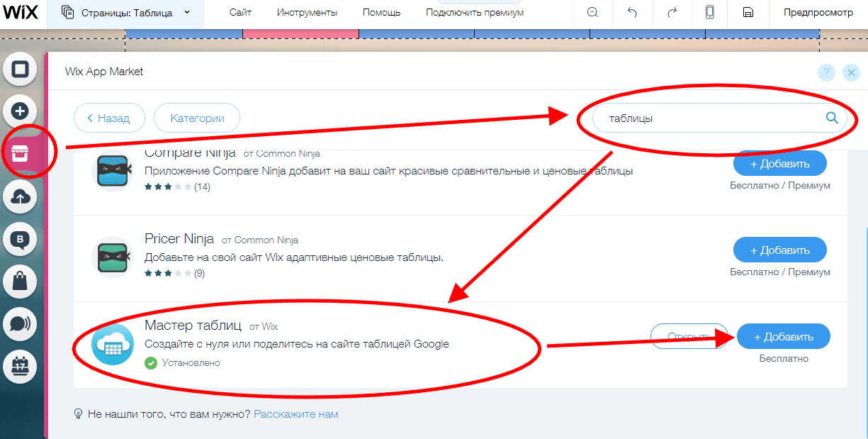Open the uploads cloud icon
The height and width of the screenshot is (439, 868).
tap(21, 197)
